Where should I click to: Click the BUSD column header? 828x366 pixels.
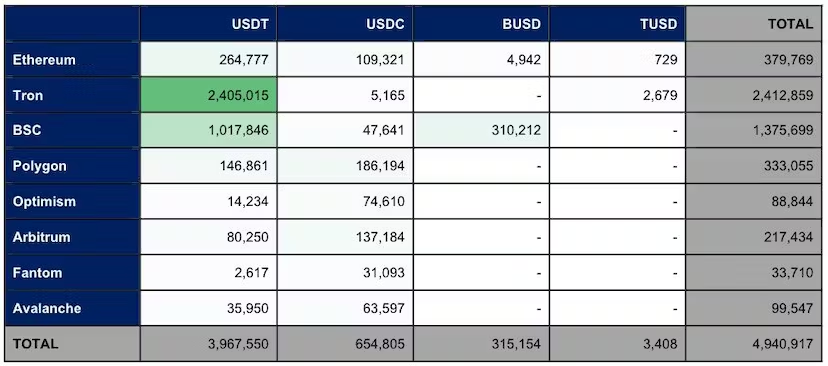pos(481,23)
